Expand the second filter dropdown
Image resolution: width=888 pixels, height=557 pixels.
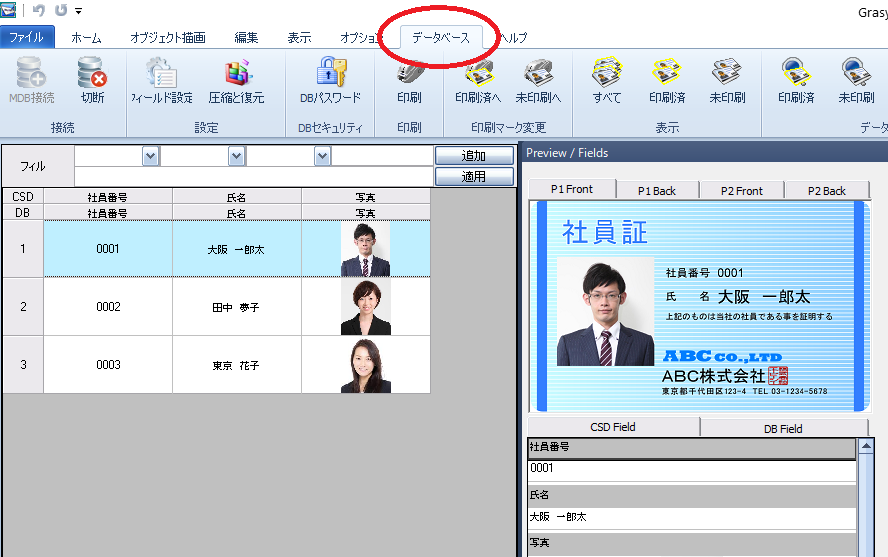pos(236,156)
